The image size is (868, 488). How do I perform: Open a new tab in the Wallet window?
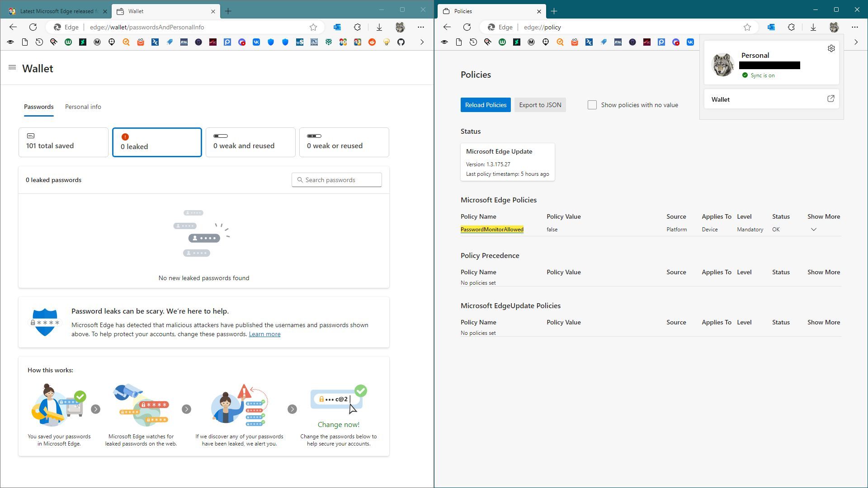coord(228,11)
